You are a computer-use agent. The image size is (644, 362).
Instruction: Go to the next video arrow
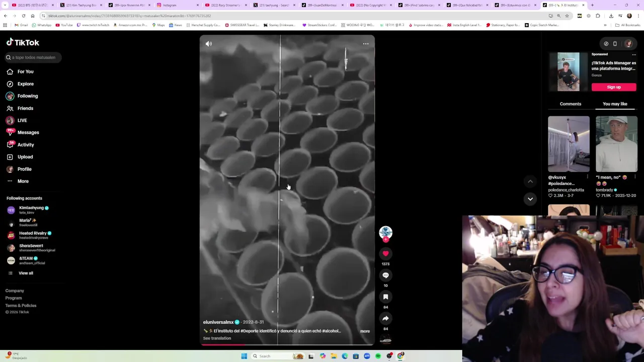coord(530,199)
